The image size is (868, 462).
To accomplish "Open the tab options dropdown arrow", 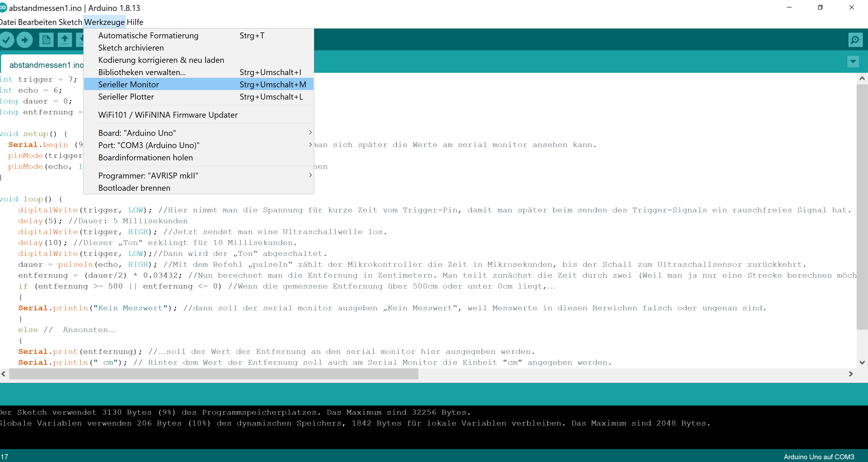I will point(853,62).
